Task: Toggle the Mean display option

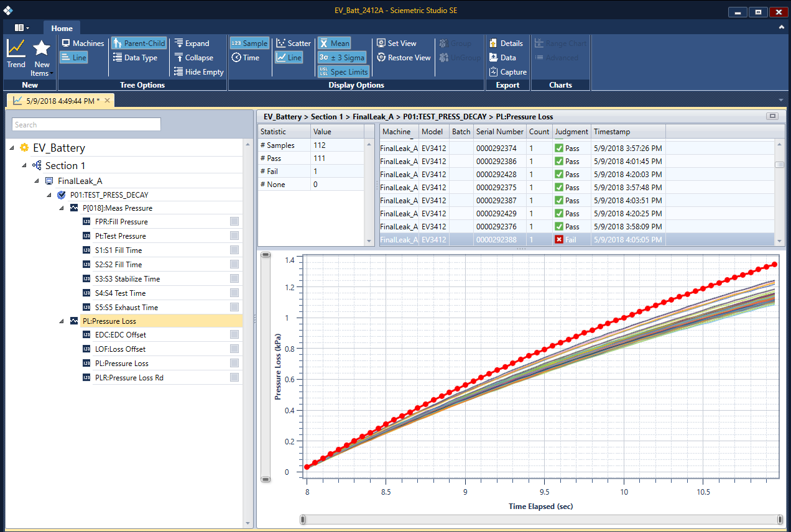Action: [x=334, y=44]
